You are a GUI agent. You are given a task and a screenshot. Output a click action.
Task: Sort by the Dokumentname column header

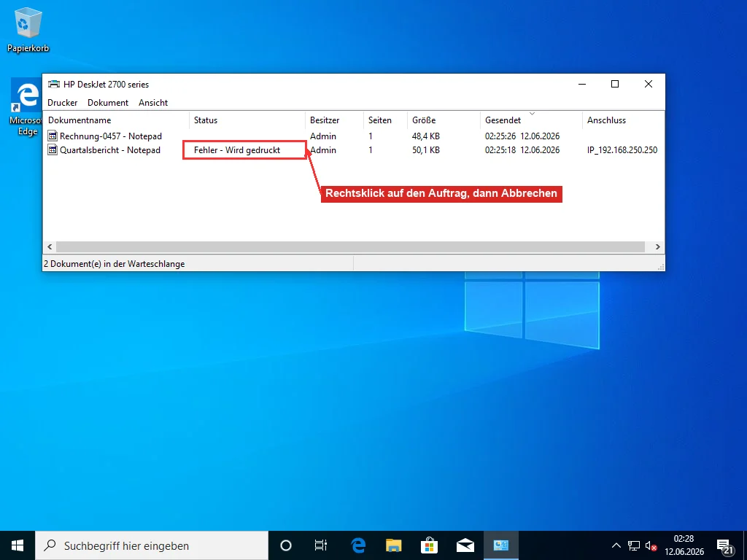tap(116, 120)
